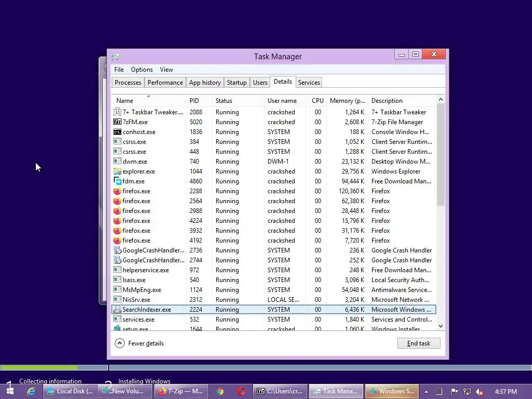Click the process list vertical scrollbar thumb
The height and width of the screenshot is (399, 532).
tap(441, 155)
